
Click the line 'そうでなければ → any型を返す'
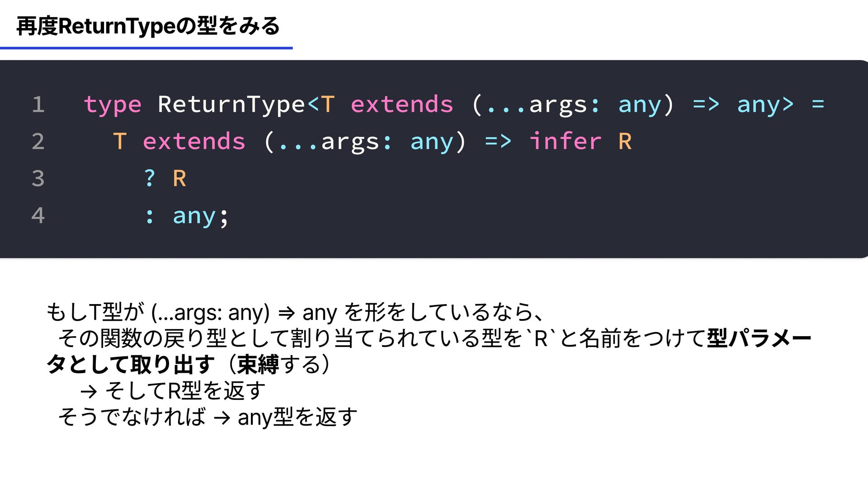[x=208, y=417]
